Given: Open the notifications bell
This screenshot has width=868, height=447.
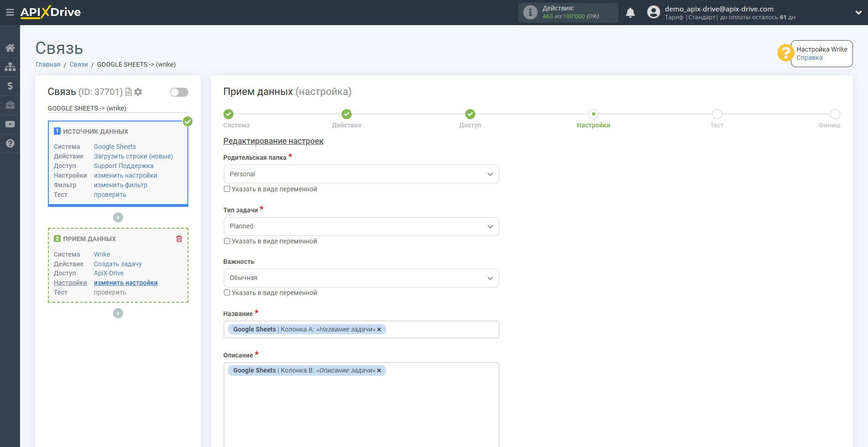Looking at the screenshot, I should (x=630, y=13).
